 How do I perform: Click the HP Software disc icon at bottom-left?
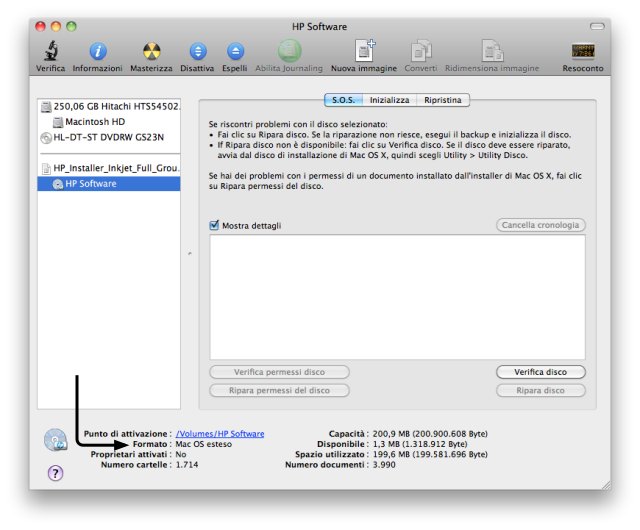tap(56, 440)
